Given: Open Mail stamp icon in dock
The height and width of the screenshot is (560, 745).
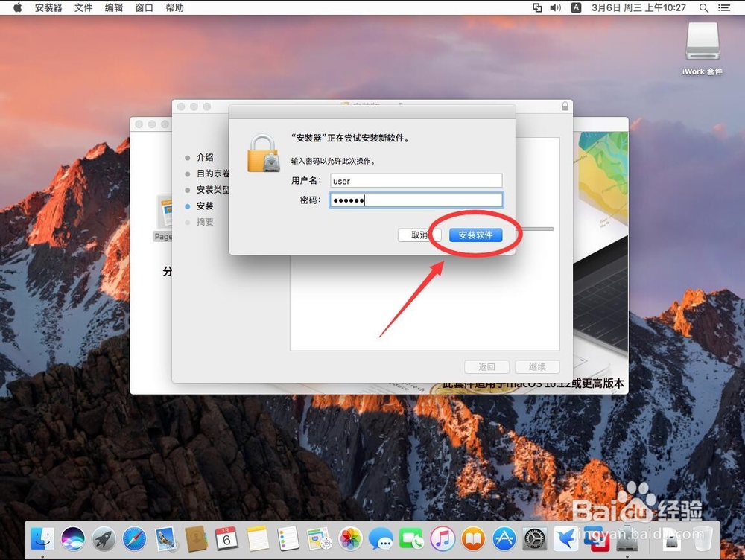Looking at the screenshot, I should pos(166,538).
